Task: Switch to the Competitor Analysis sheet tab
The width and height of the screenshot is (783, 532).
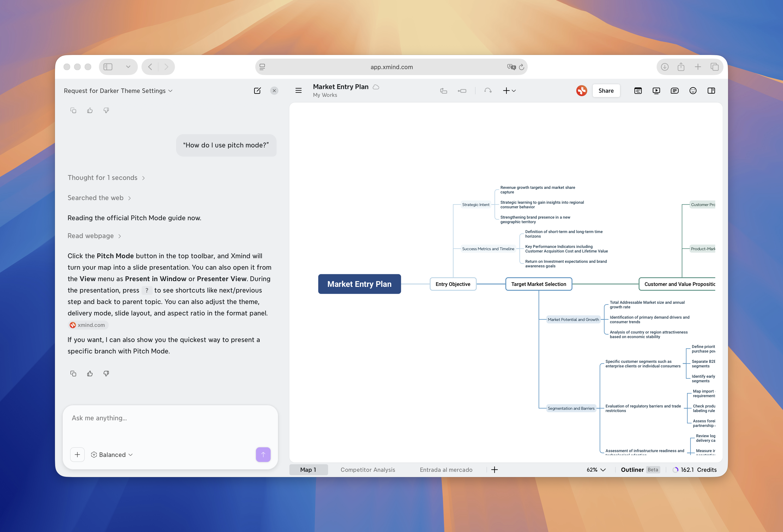Action: 368,470
